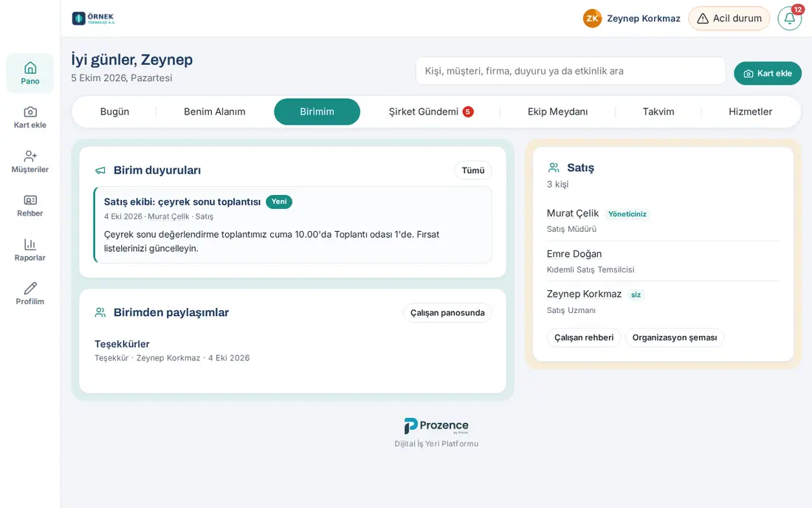Click the megaphone icon beside Birim duyuruları
Viewport: 812px width, 508px height.
click(x=100, y=171)
